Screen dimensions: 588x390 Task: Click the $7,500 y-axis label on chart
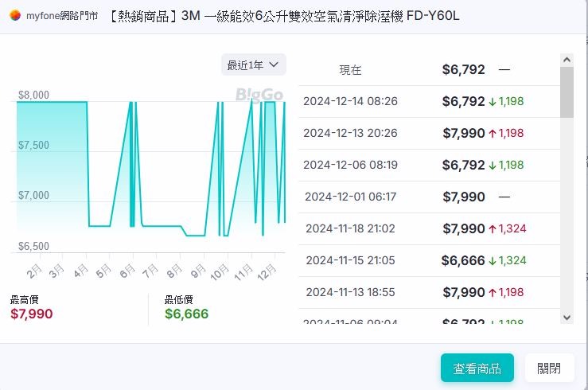(x=33, y=145)
